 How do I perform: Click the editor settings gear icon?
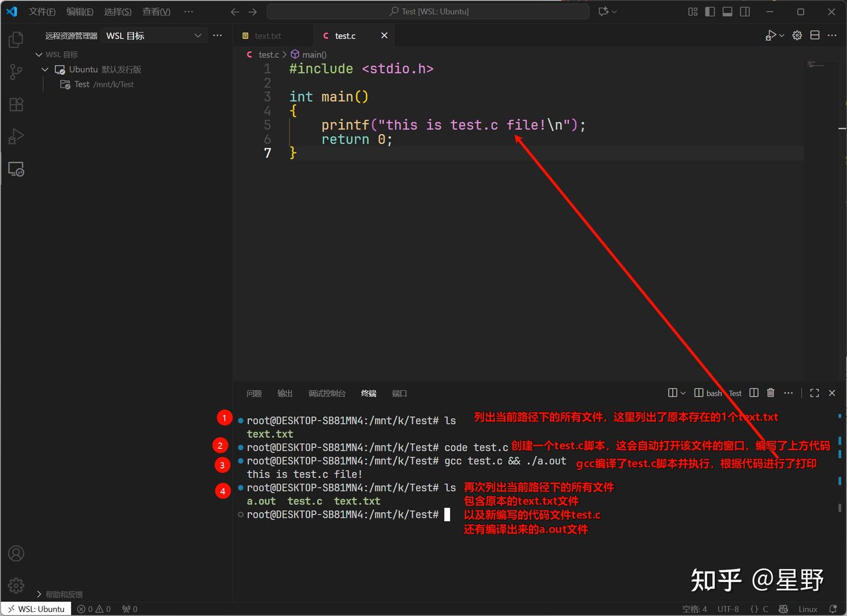coord(797,35)
